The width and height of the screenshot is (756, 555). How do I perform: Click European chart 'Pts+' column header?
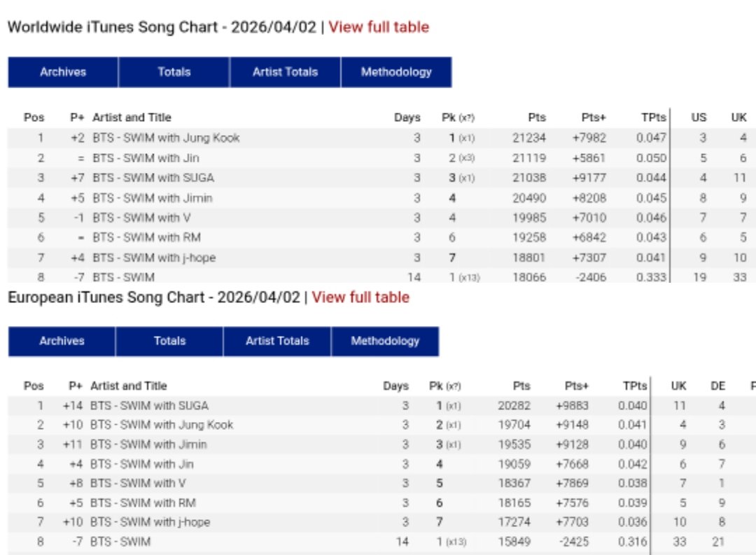click(x=577, y=386)
